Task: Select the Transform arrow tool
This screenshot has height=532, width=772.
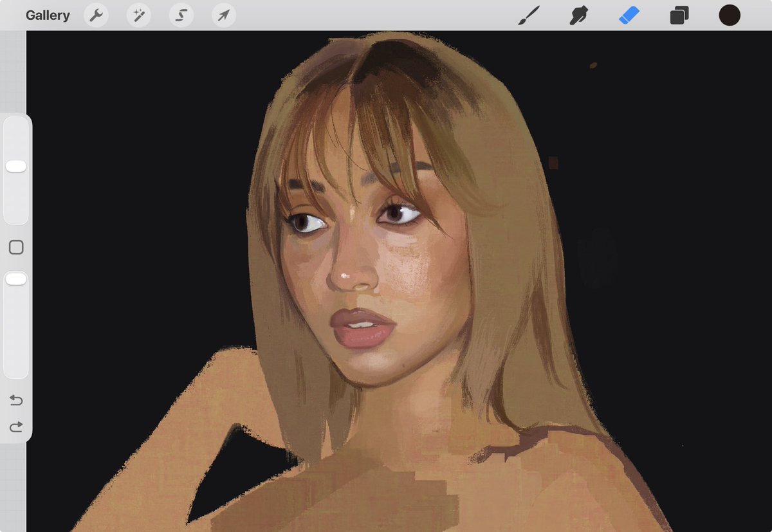Action: coord(223,15)
